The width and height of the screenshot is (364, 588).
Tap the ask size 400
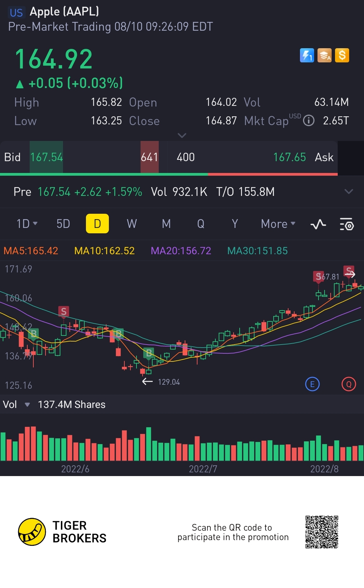click(x=186, y=157)
